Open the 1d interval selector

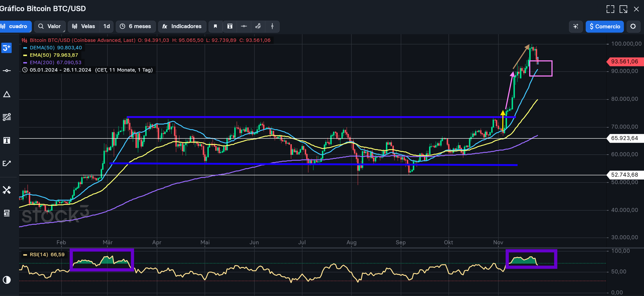(107, 26)
